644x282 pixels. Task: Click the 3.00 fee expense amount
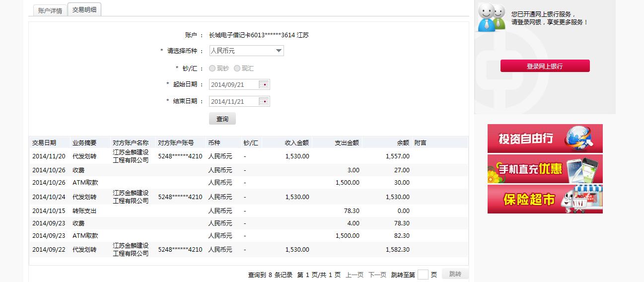[x=354, y=170]
